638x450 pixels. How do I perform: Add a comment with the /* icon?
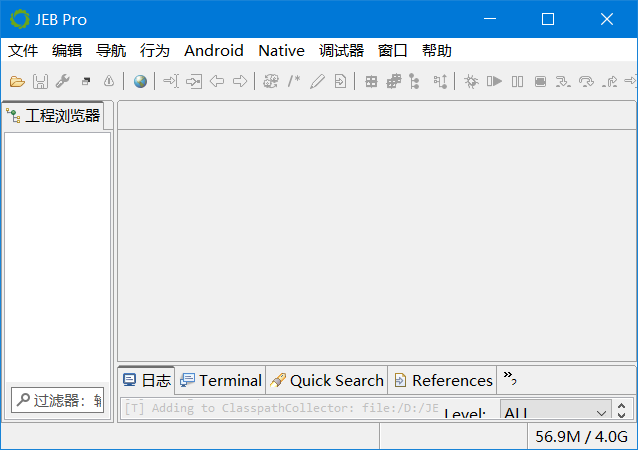[294, 81]
